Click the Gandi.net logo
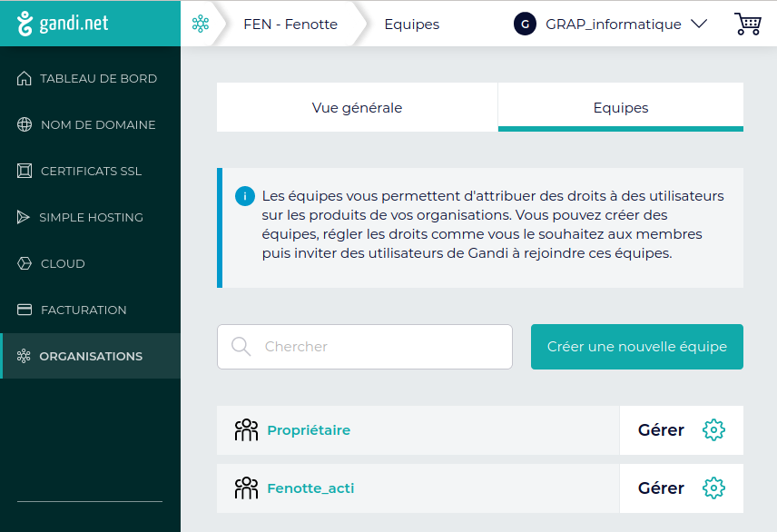This screenshot has width=777, height=532. click(x=63, y=24)
